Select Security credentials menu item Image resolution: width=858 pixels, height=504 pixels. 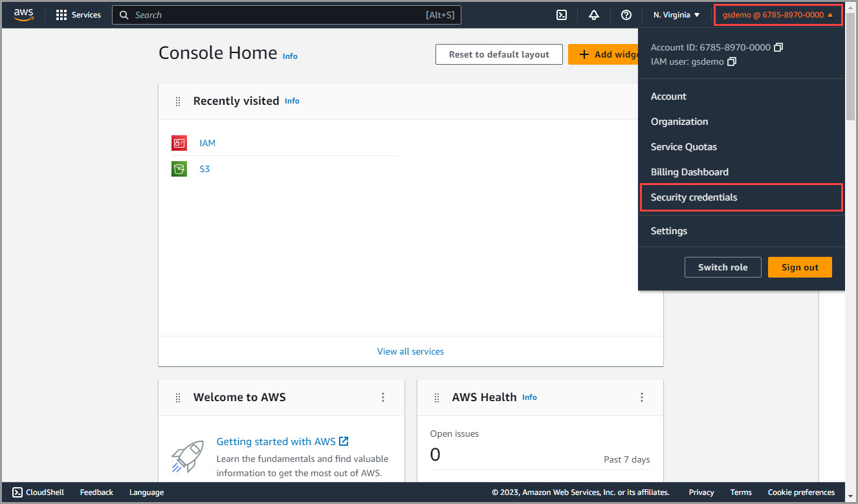click(x=694, y=197)
